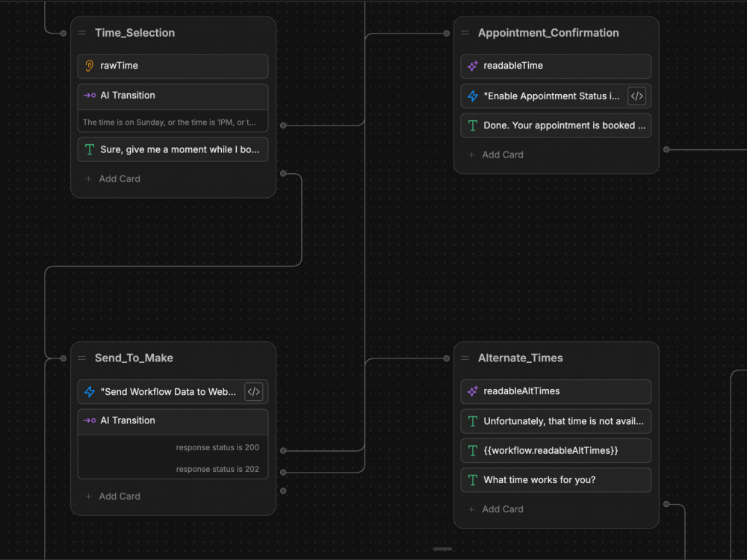Image resolution: width=747 pixels, height=560 pixels.
Task: Click the sparkle icon on readableTime card
Action: point(473,66)
